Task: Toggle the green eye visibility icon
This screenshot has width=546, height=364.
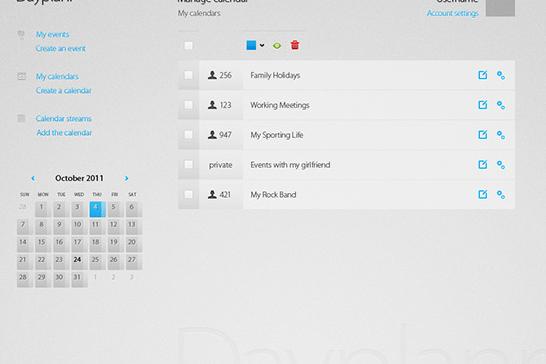Action: coord(277,45)
